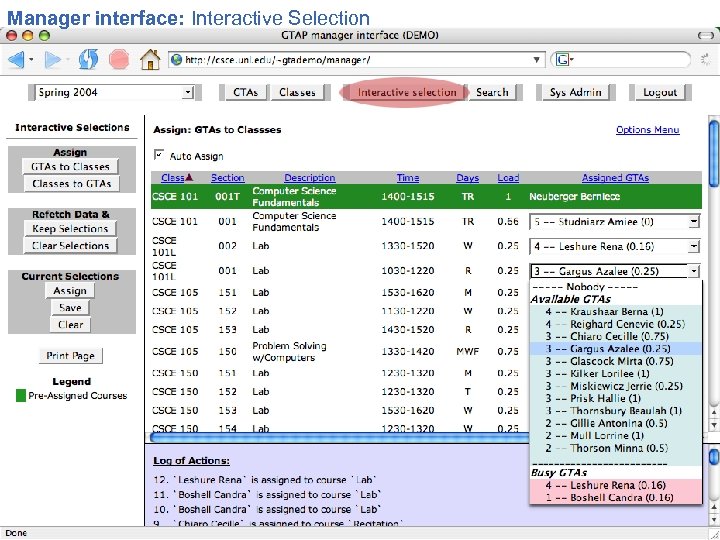Open the Studniarz Amiee GTA dropdown

[614, 222]
